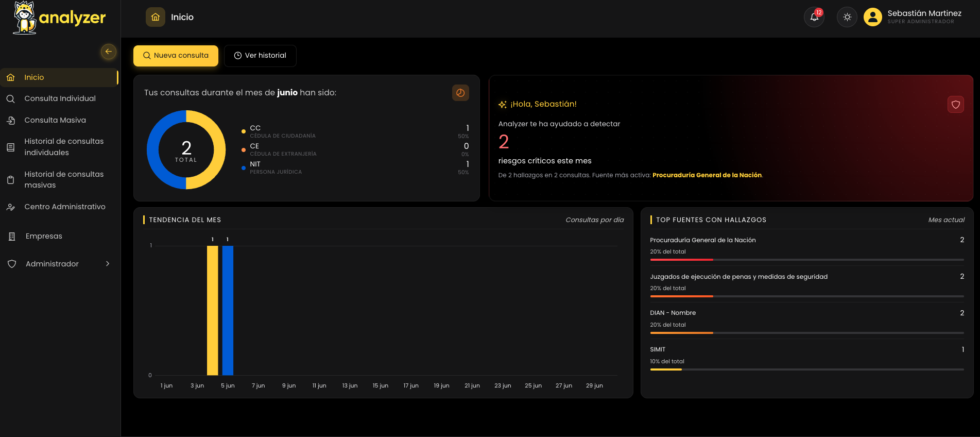Click the Consulta Masiva file icon

pyautogui.click(x=10, y=120)
